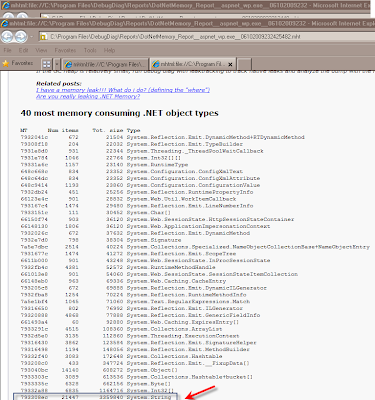Click the address bar with the .mht path
Screen dimensions: 375x400
point(207,37)
